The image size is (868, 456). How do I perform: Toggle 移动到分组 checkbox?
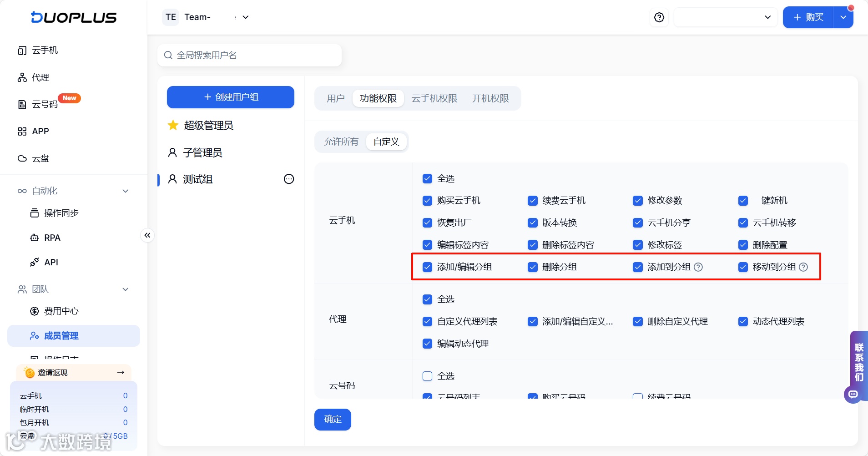tap(743, 267)
